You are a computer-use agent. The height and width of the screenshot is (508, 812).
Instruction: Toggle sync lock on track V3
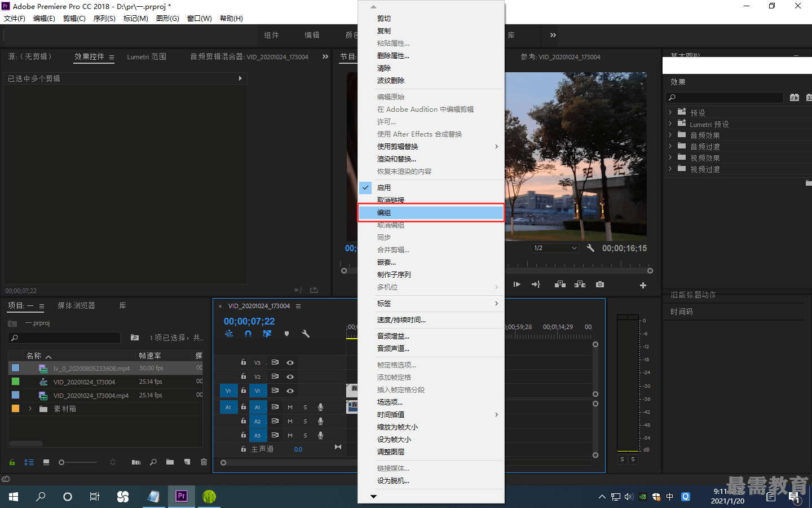275,362
